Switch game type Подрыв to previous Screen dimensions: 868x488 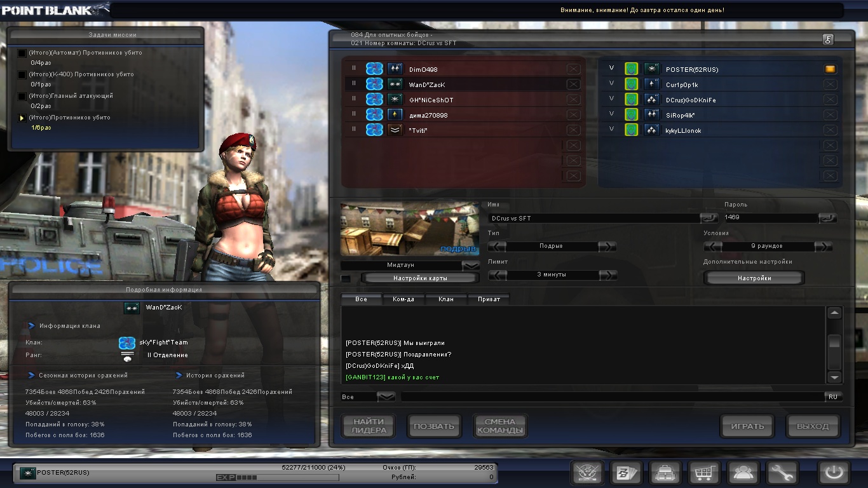497,246
